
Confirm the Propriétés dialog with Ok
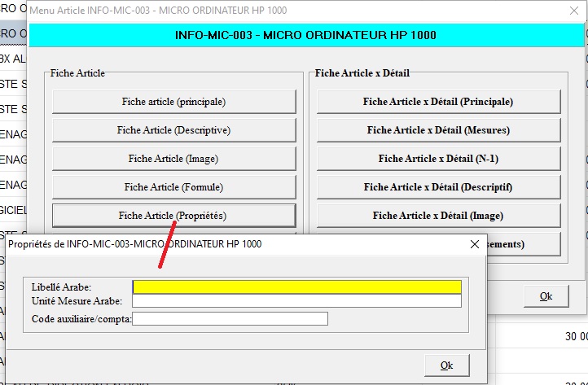[446, 365]
